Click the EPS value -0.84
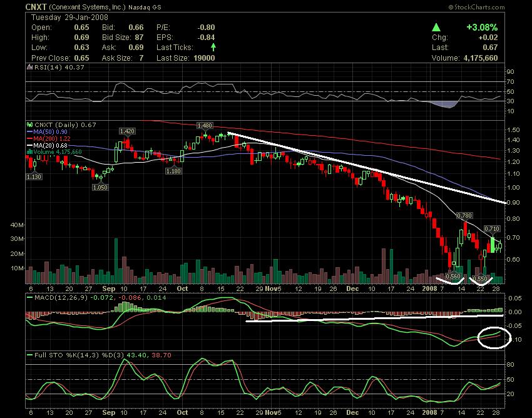Screen dimensions: 532x418 pyautogui.click(x=207, y=38)
